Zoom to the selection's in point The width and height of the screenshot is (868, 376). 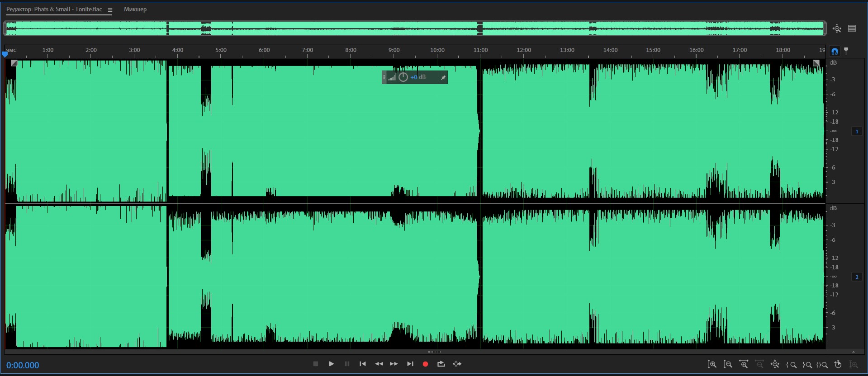point(792,365)
